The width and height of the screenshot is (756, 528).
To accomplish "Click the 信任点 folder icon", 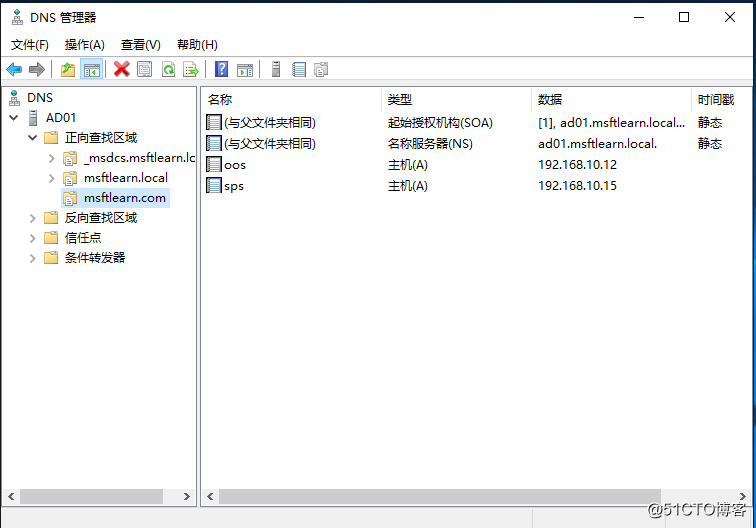I will (51, 238).
